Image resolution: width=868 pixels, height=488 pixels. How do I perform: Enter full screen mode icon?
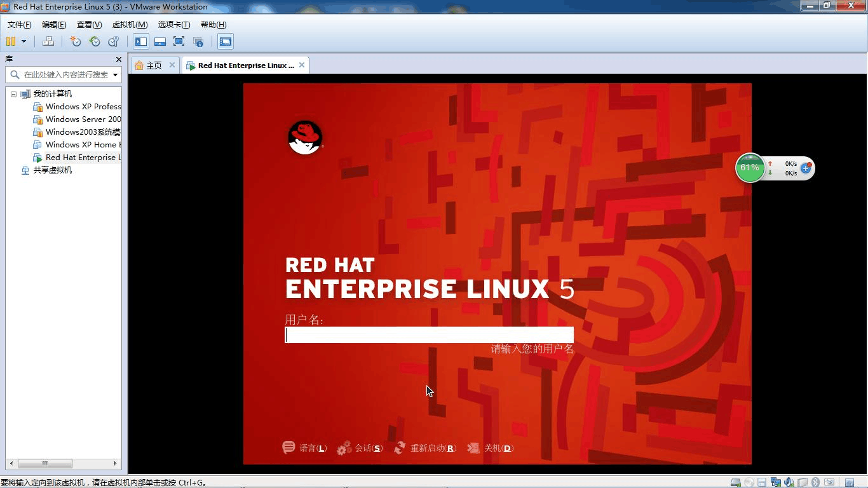pyautogui.click(x=179, y=41)
